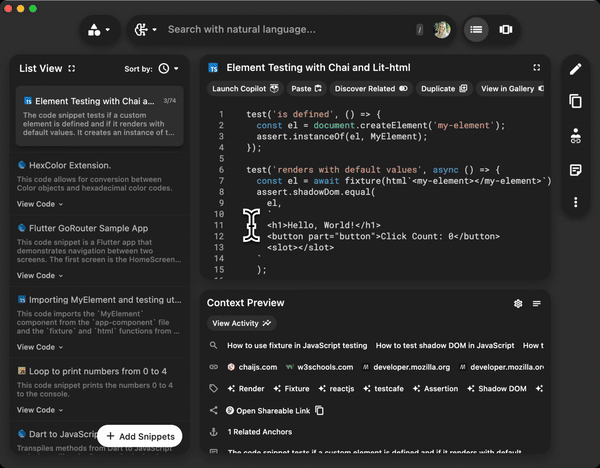Click the anchor icon

pos(214,432)
